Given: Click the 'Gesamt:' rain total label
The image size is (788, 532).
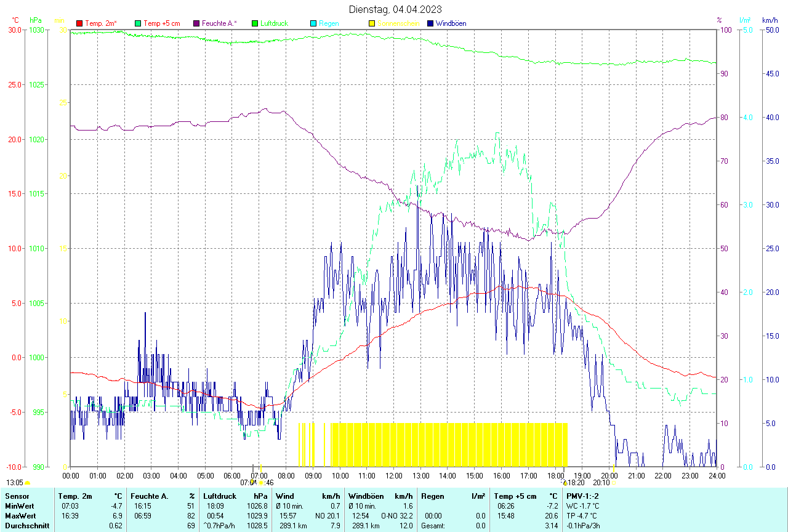Looking at the screenshot, I should point(432,526).
